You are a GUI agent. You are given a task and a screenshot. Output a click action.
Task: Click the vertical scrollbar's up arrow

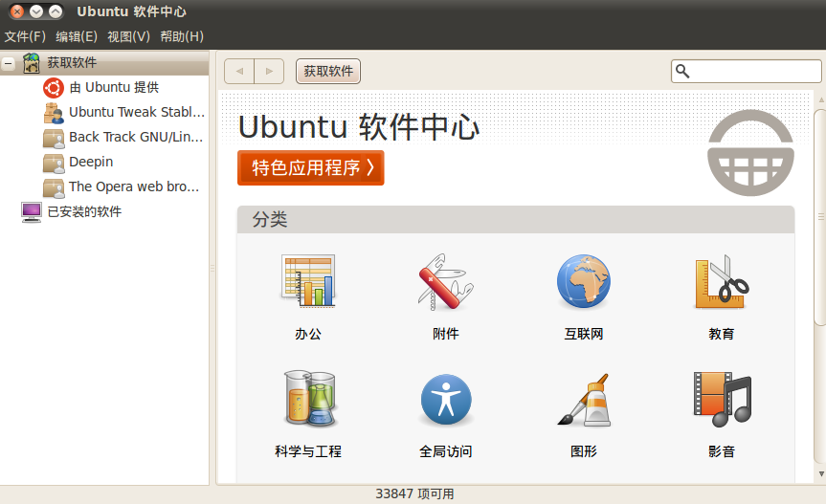[820, 99]
